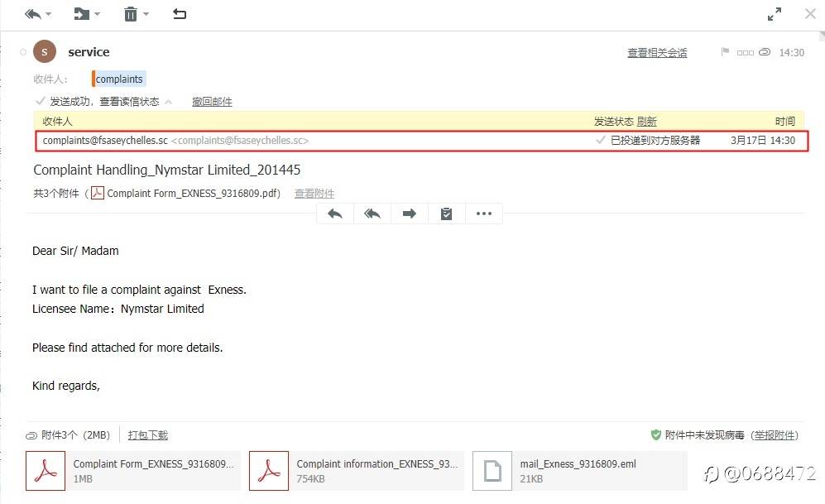825x504 pixels.
Task: Open the Complaint Form_EXNESS PDF thumbnail
Action: pyautogui.click(x=46, y=471)
